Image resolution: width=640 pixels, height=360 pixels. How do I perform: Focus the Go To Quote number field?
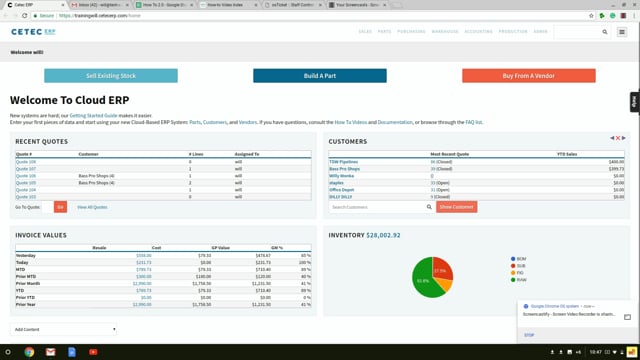pyautogui.click(x=47, y=207)
